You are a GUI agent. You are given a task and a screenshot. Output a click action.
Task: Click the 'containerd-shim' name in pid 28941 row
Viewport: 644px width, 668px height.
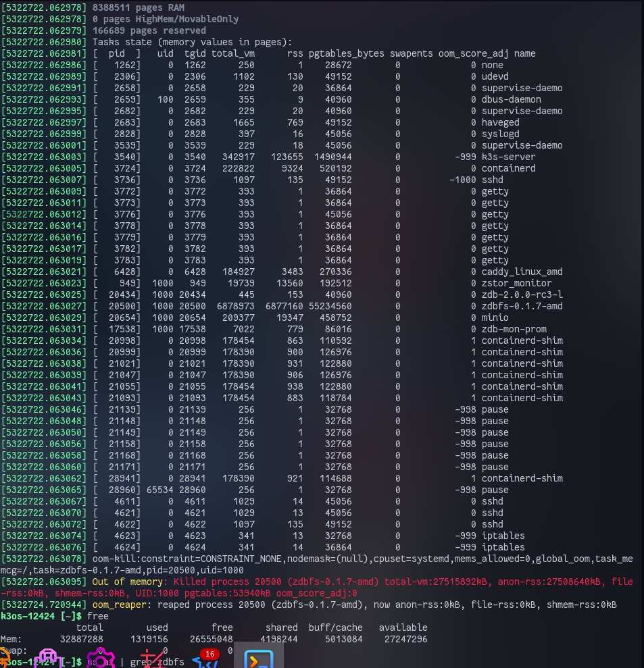522,478
